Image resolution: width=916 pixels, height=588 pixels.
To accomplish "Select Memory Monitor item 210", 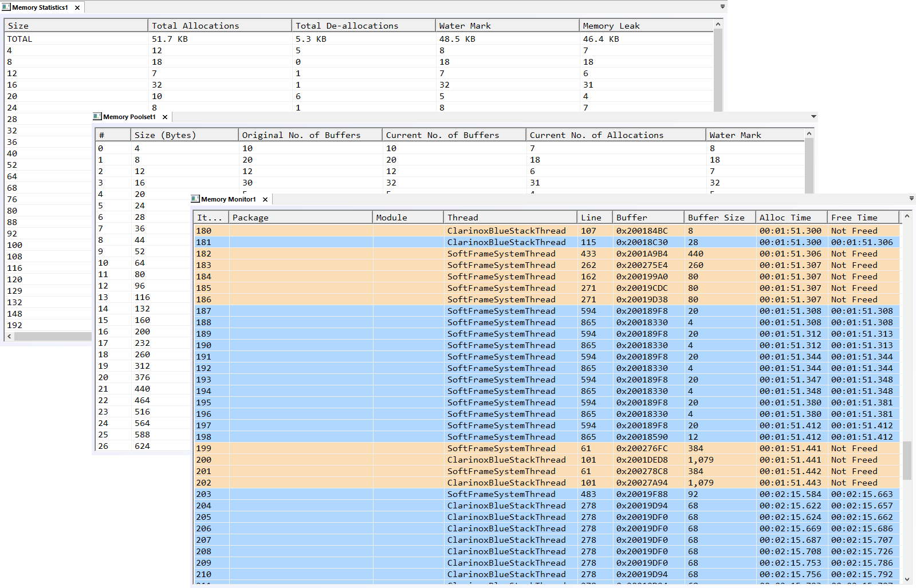I will [x=547, y=574].
